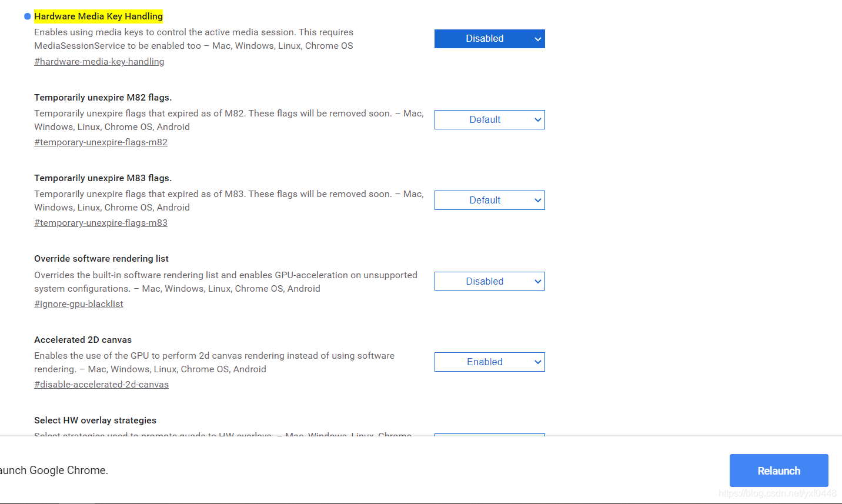The image size is (842, 504).
Task: Click the Relaunch button
Action: (x=778, y=470)
